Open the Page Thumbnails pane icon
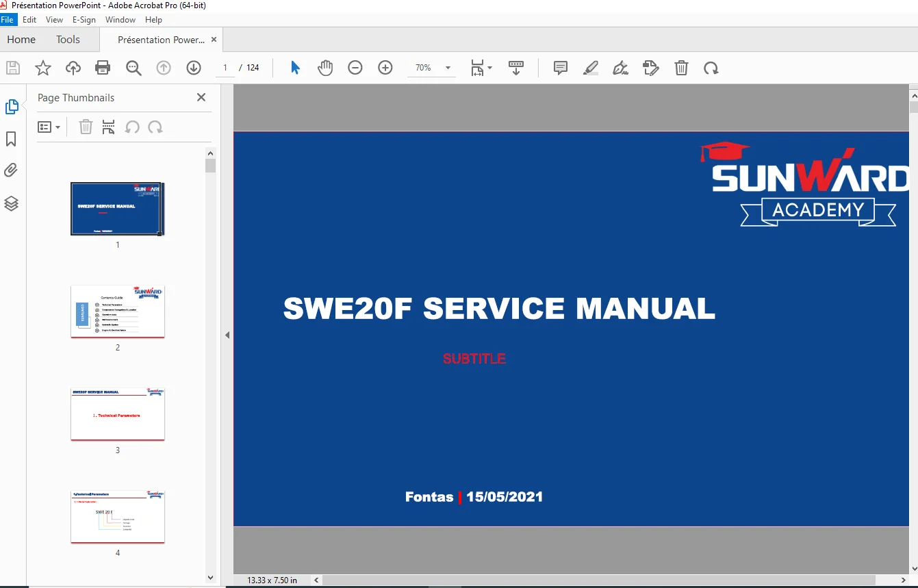Screen dimensions: 918x588 (12, 107)
